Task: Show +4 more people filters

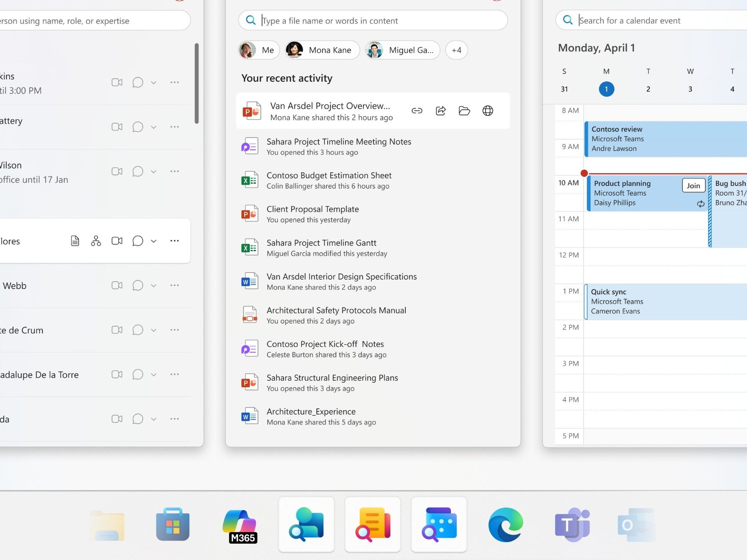Action: click(x=456, y=50)
